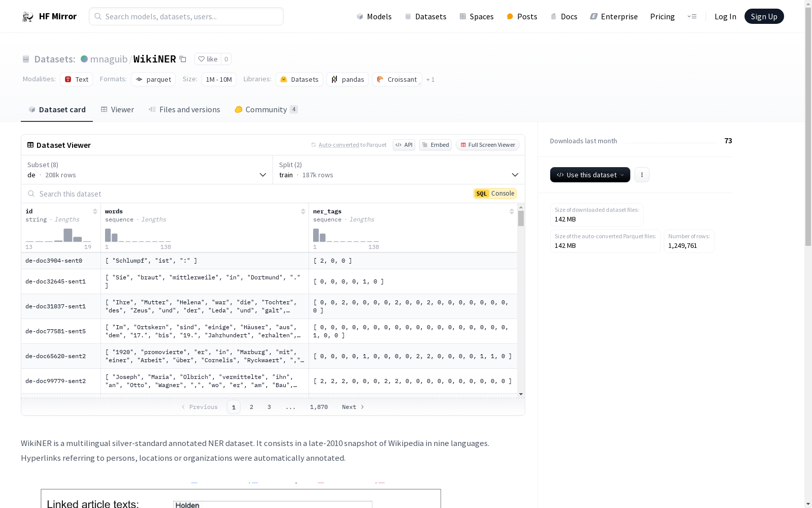Select the 1M - 10M size tag
Image resolution: width=812 pixels, height=508 pixels.
[219, 79]
